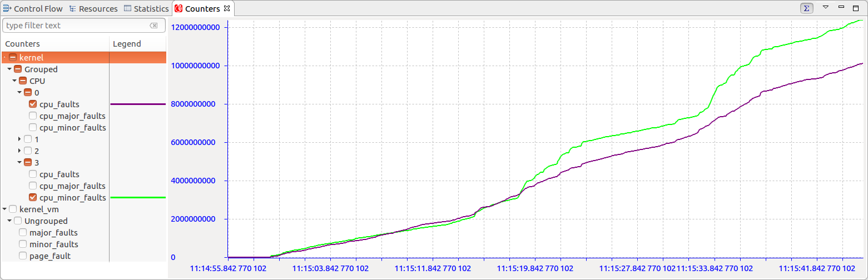Check the page_fault counter checkbox
Viewport: 868px width, 280px height.
[23, 256]
